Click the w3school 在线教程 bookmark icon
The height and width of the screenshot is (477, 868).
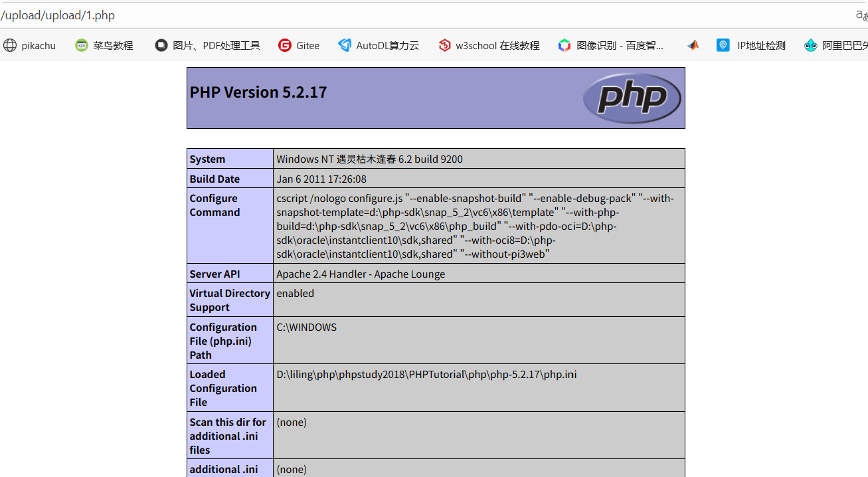(x=444, y=45)
